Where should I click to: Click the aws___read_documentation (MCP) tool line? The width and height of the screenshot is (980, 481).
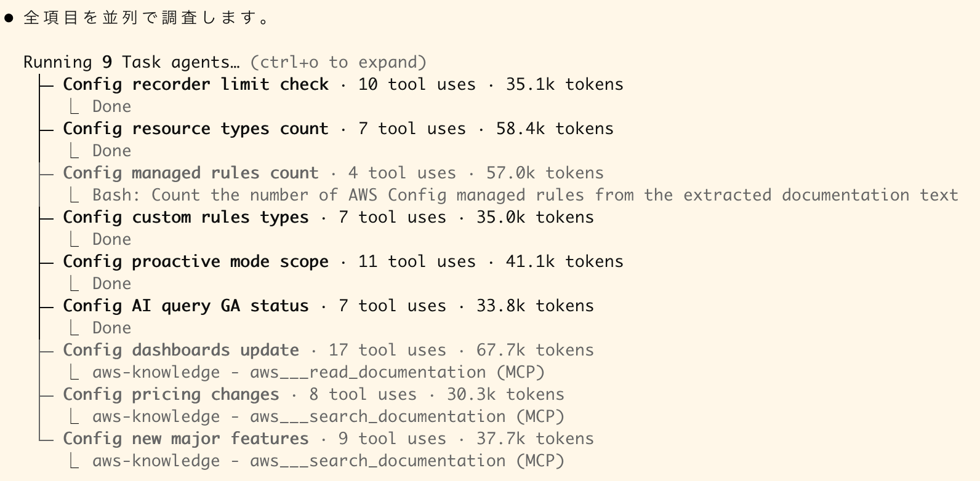(318, 372)
